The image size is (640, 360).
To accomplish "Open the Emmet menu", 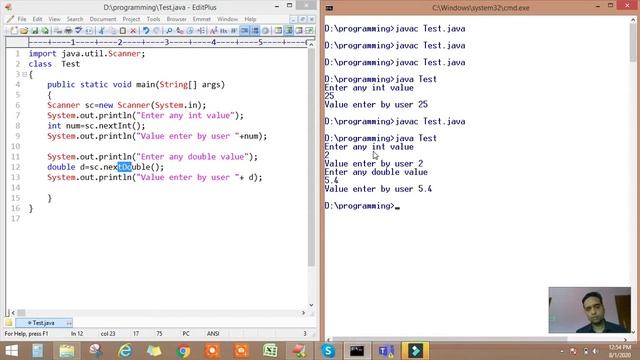I will [202, 19].
